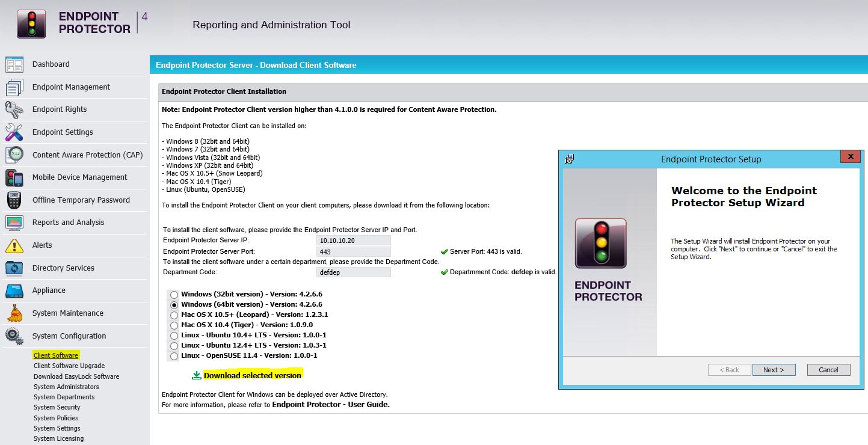Expand the Directory Services section
The image size is (868, 445).
63,268
